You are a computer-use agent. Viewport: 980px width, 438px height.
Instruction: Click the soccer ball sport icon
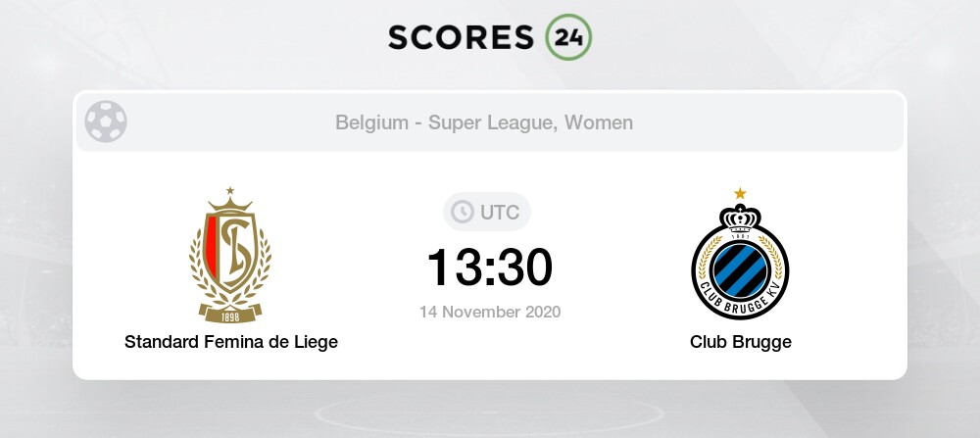(106, 123)
